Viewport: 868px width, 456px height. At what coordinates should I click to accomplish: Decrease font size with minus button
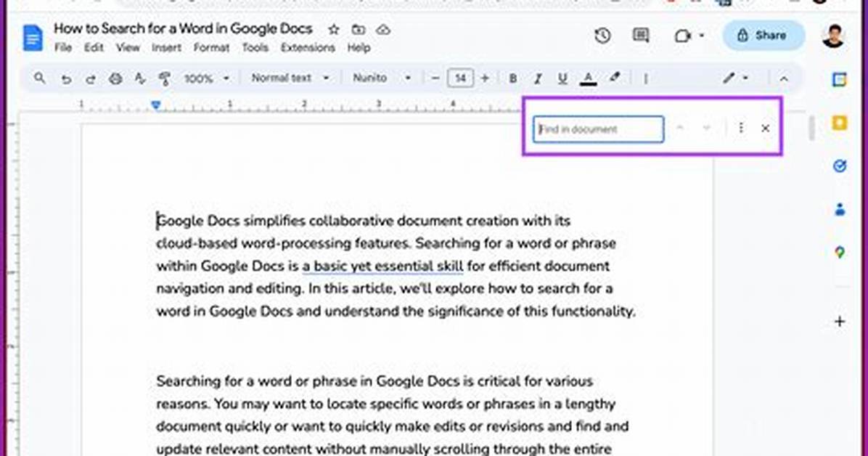(x=435, y=78)
